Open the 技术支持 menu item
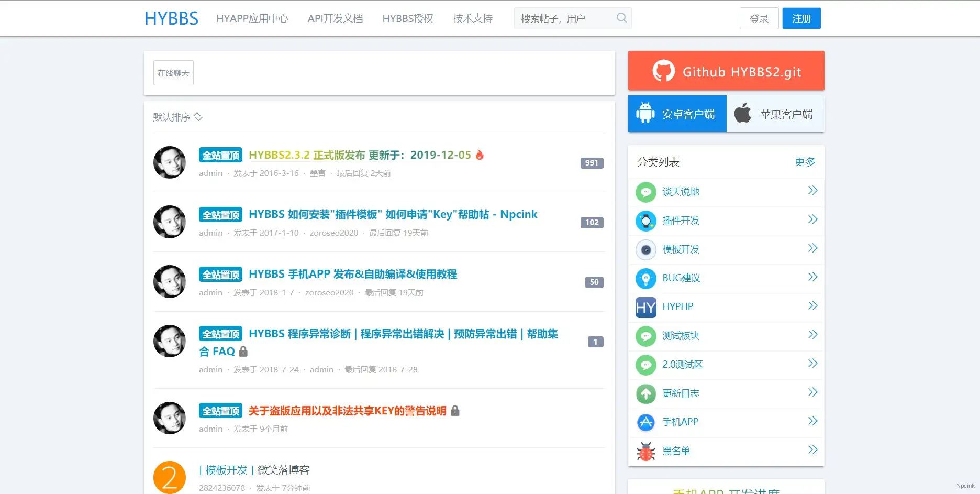980x494 pixels. pos(473,18)
